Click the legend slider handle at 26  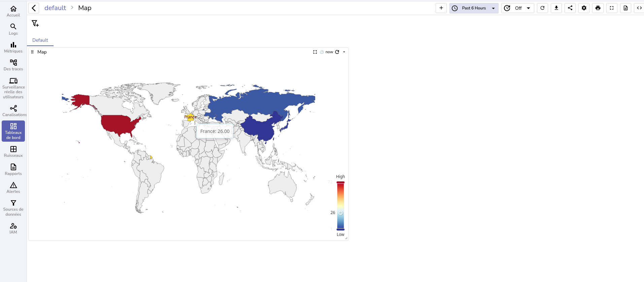click(x=340, y=213)
